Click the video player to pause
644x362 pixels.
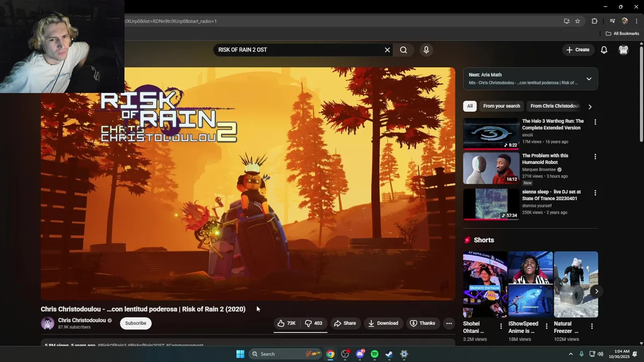[x=248, y=184]
